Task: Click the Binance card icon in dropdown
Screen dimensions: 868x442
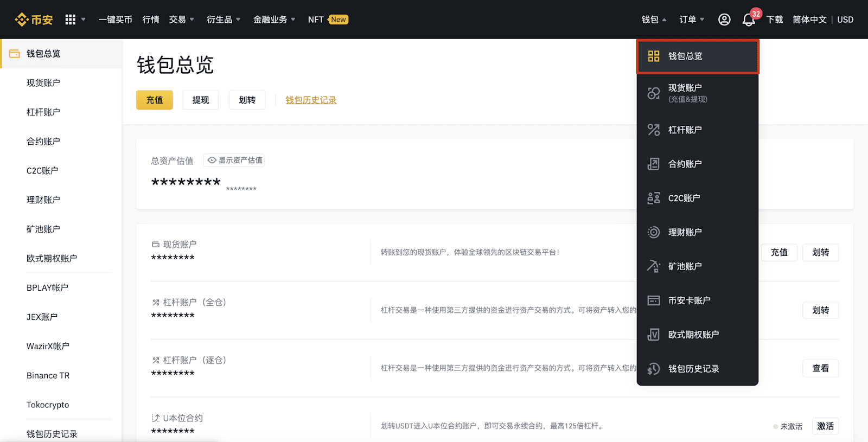Action: [654, 300]
